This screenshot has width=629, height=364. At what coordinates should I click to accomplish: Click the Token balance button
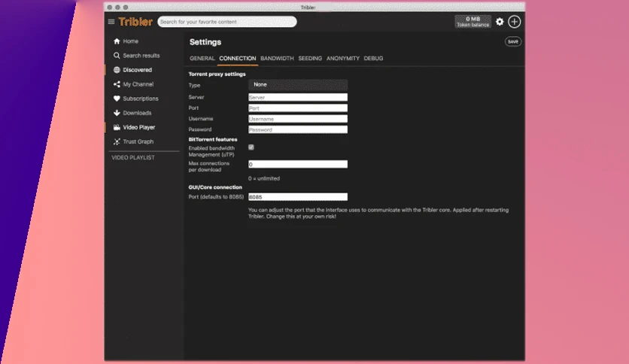[x=473, y=22]
